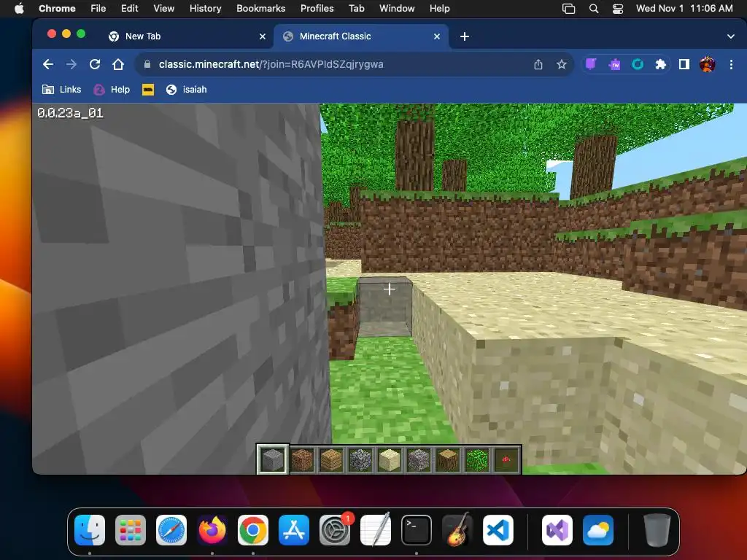The width and height of the screenshot is (747, 560).
Task: Switch to the New Tab tab
Action: (187, 36)
